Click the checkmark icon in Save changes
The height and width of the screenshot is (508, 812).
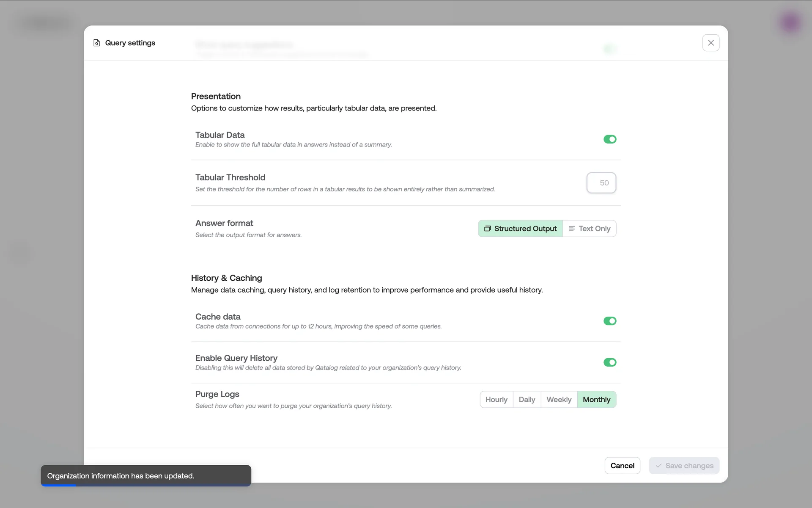point(658,466)
